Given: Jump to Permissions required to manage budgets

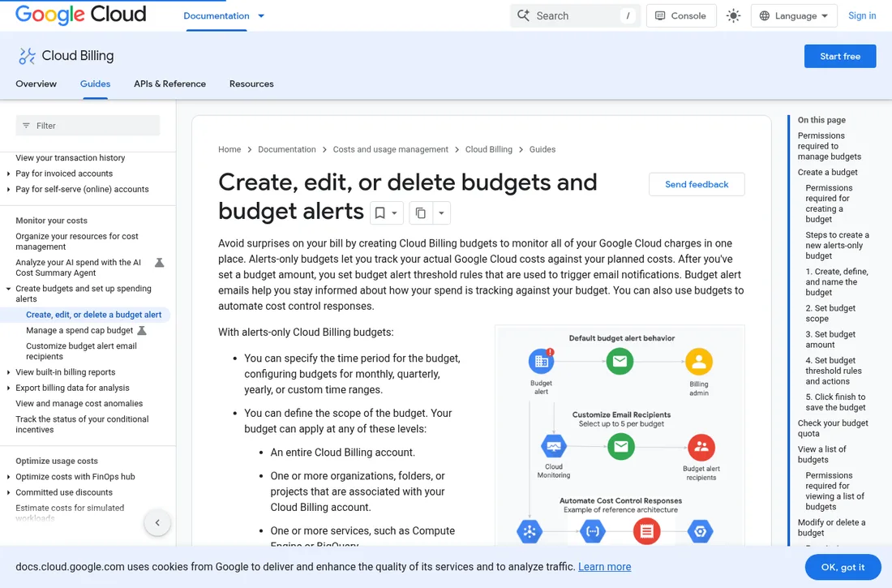Looking at the screenshot, I should point(829,146).
